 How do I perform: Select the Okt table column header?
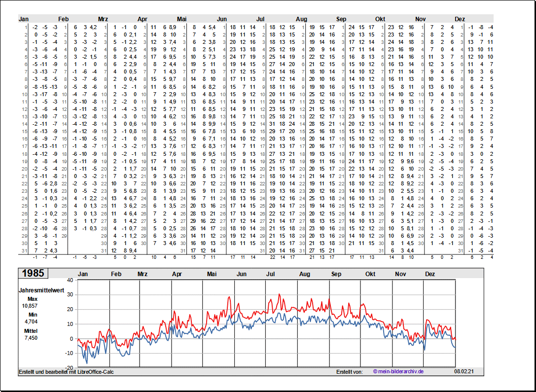(x=380, y=19)
